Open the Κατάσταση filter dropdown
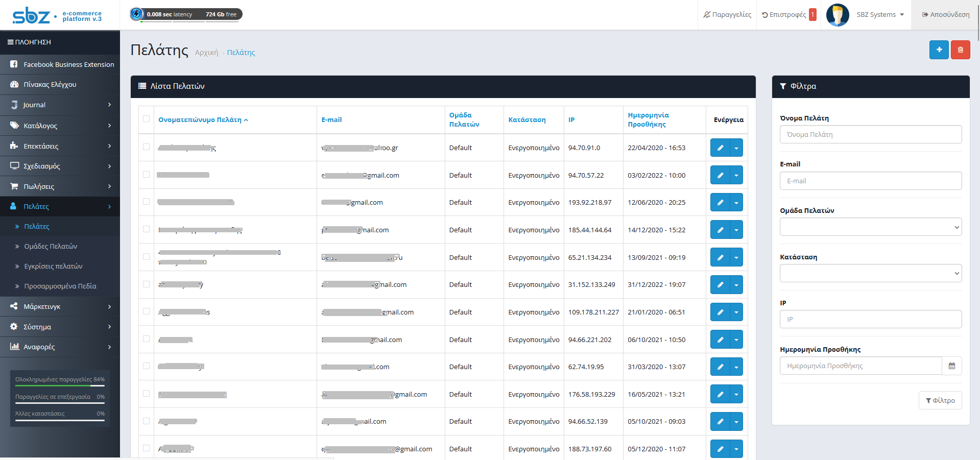 tap(870, 274)
